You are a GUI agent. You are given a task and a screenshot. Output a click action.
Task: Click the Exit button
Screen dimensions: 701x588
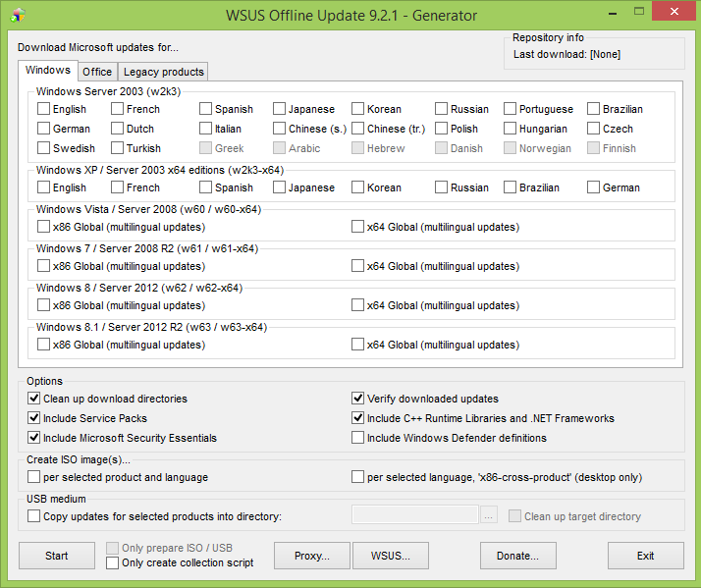pyautogui.click(x=645, y=556)
